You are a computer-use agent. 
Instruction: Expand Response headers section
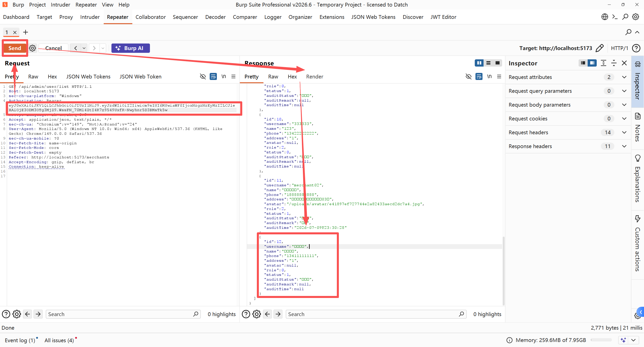[568, 146]
